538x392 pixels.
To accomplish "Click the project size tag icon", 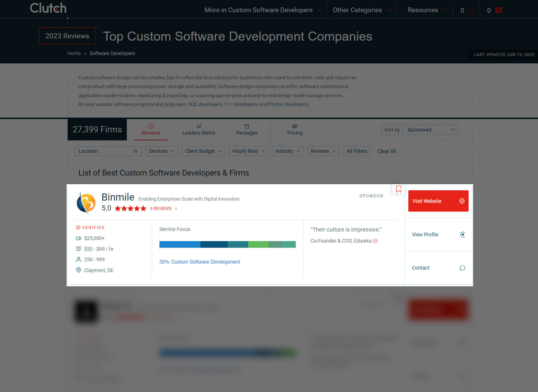I will coord(78,238).
